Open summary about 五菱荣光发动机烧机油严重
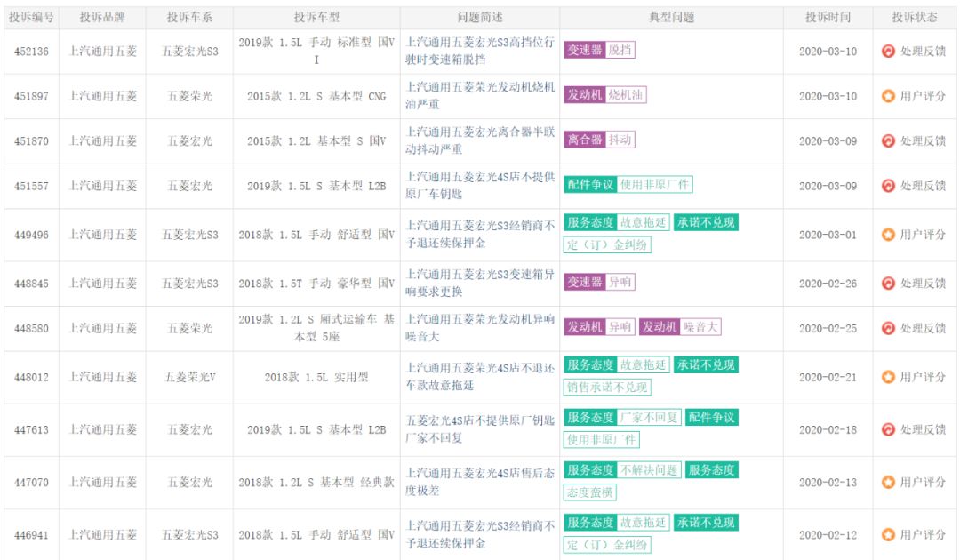The image size is (960, 560). coord(480,95)
